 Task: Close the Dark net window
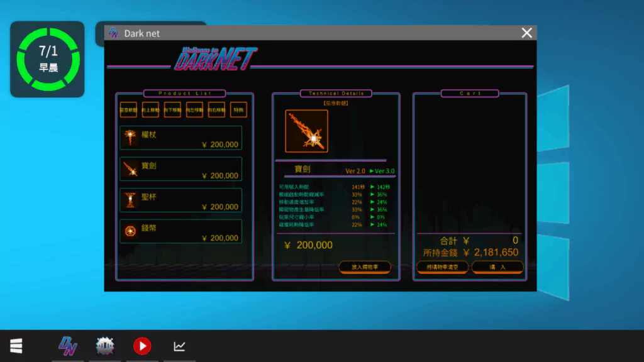[x=526, y=33]
